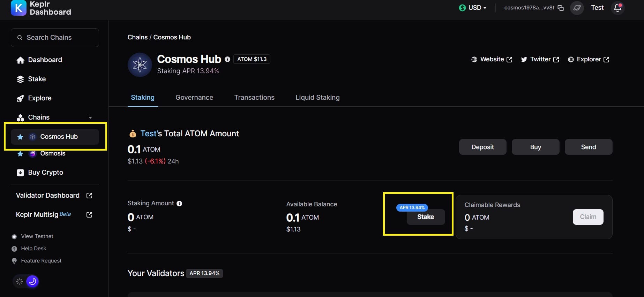Click the Test name in Total ATOM Amount
The image size is (644, 297).
coord(149,134)
